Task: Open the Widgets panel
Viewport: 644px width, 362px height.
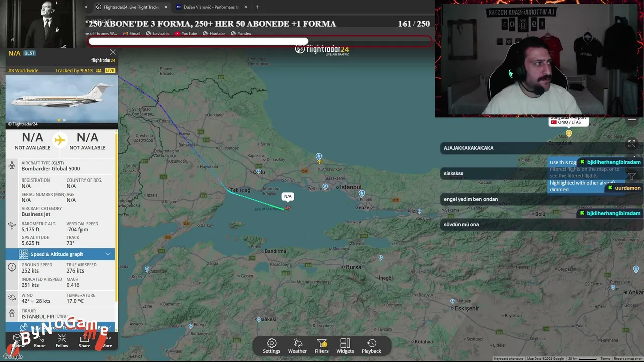Action: click(x=345, y=346)
